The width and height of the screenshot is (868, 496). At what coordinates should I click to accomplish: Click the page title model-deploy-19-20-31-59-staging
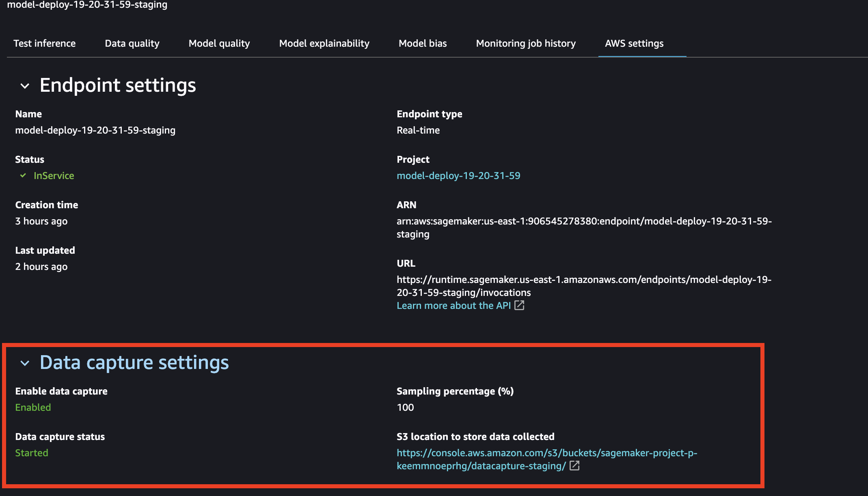click(87, 5)
